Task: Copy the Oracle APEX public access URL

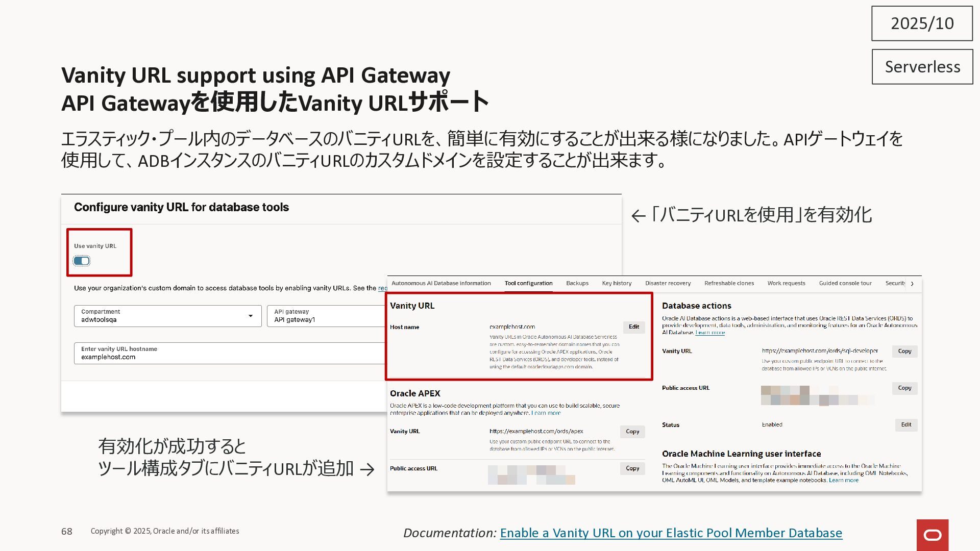Action: pyautogui.click(x=632, y=468)
